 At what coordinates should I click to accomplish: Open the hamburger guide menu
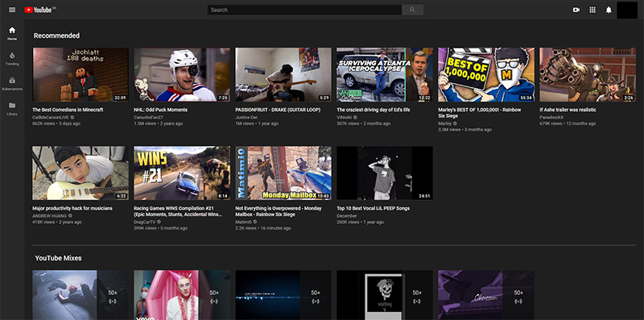tap(12, 10)
